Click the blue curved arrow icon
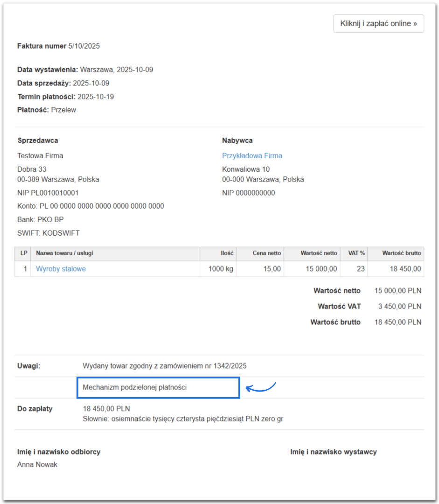This screenshot has height=504, width=439. [261, 387]
